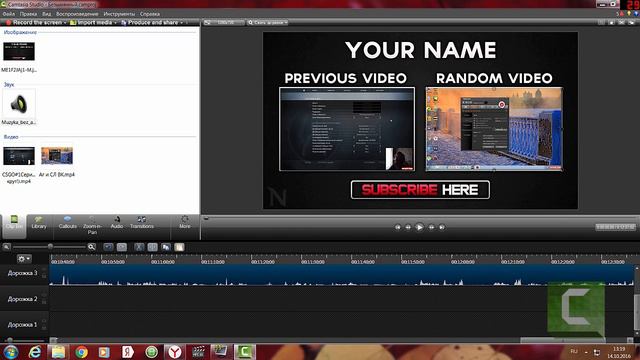Toggle the lock on Дорожка 1
Image resolution: width=640 pixels, height=360 pixels.
44,327
